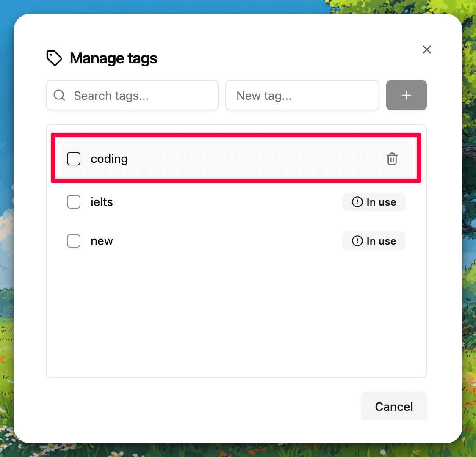Cancel the tag management dialog

coord(394,406)
